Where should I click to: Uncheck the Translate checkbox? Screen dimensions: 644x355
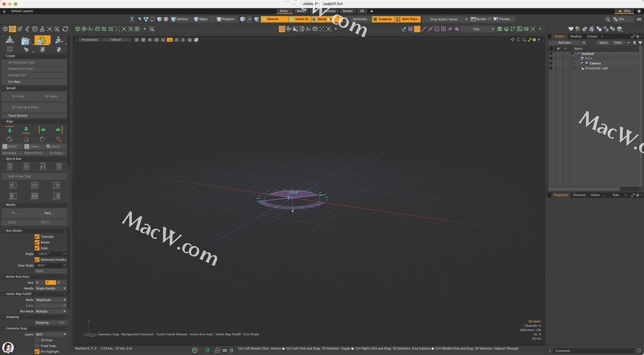37,237
